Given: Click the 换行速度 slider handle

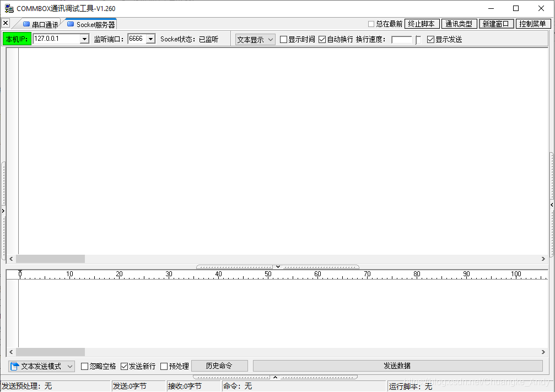Looking at the screenshot, I should (418, 40).
